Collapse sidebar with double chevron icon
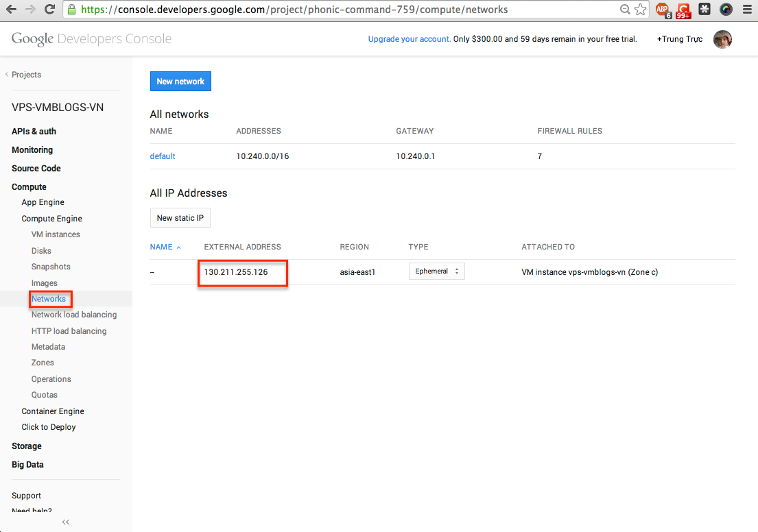This screenshot has height=532, width=758. point(66,522)
